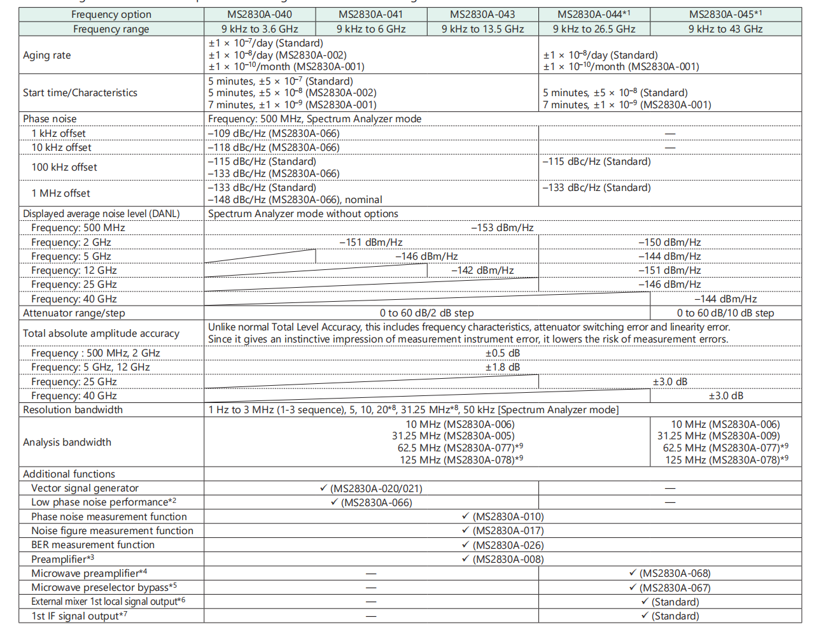Click the '9 kHz to 13.5 GHz' cell
The image size is (840, 629).
pos(482,29)
